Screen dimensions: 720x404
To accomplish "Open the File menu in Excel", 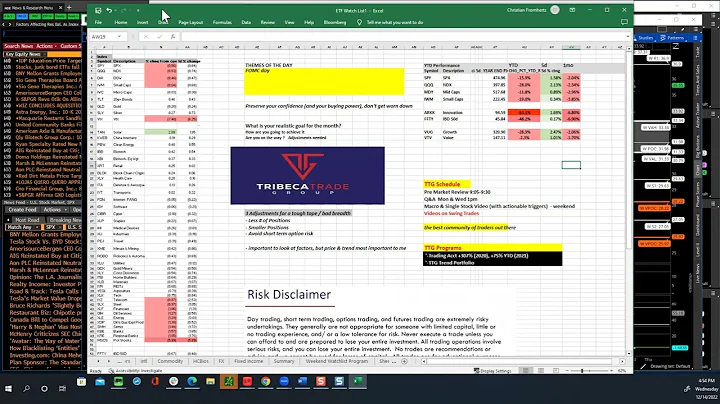I will pyautogui.click(x=98, y=22).
